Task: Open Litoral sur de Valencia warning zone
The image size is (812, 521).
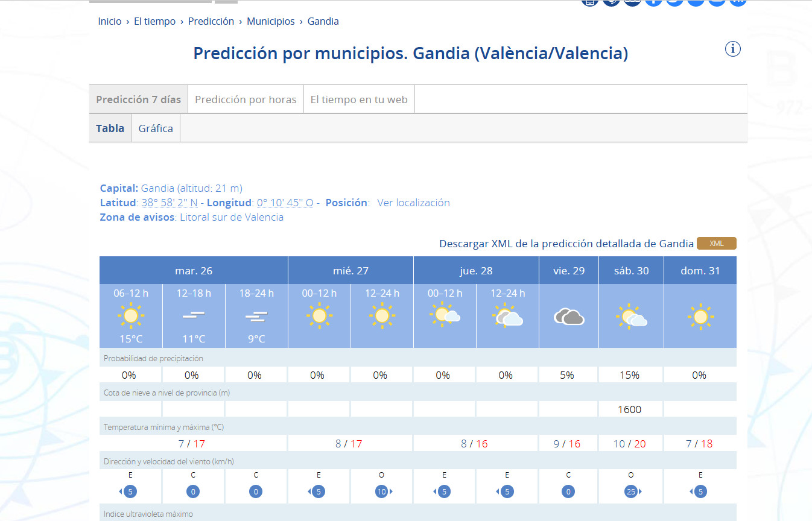Action: click(232, 217)
